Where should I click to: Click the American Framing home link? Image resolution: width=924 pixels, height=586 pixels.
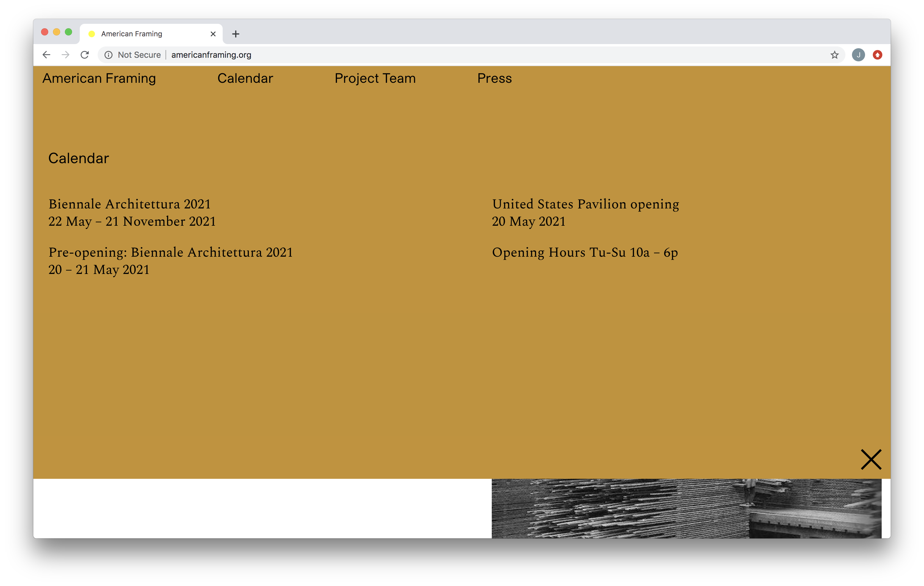(99, 78)
